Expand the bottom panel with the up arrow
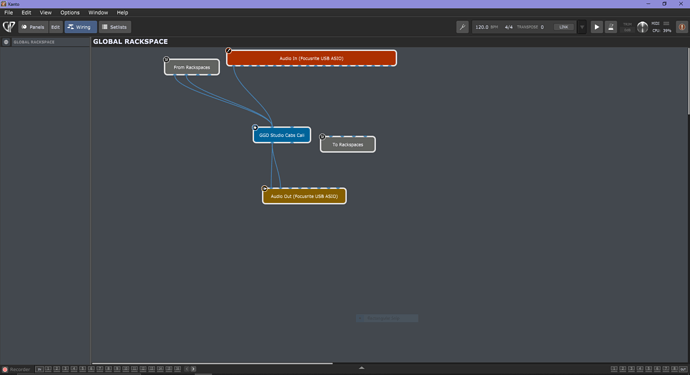Screen dimensions: 690x375 361,368
